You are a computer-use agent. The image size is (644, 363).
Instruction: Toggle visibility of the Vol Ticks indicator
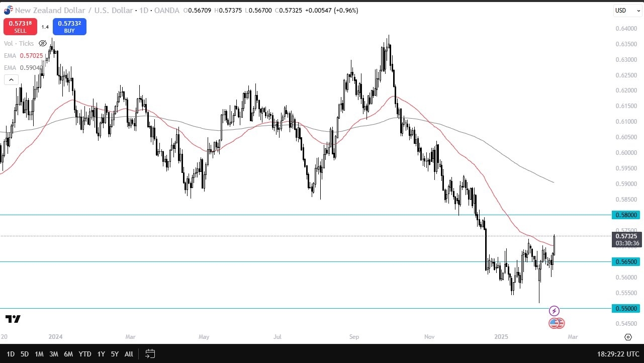coord(43,44)
